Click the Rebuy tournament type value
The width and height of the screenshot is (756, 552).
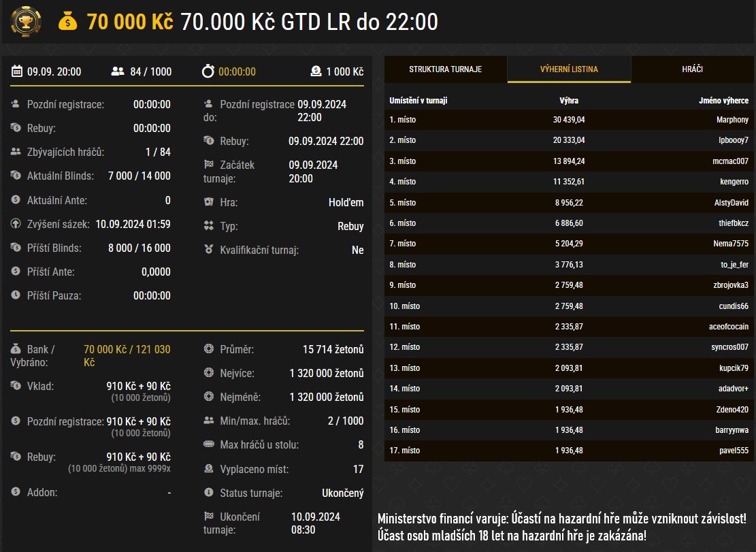[350, 225]
